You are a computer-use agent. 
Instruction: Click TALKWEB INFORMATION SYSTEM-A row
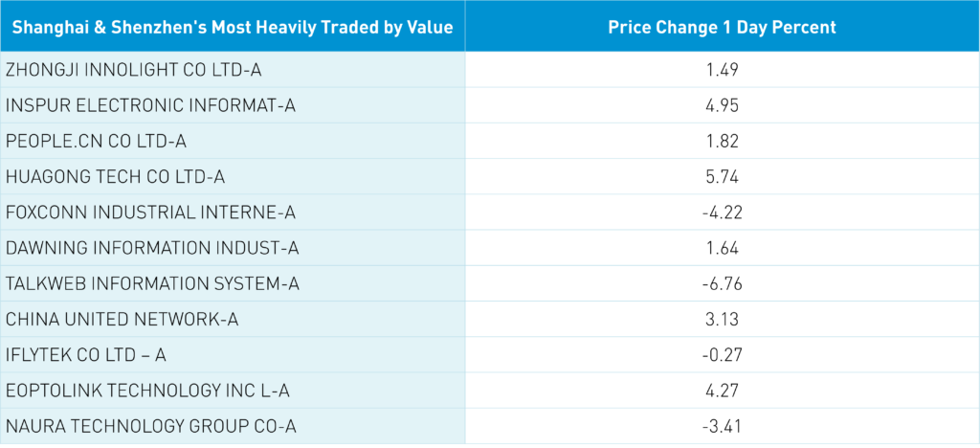point(153,283)
